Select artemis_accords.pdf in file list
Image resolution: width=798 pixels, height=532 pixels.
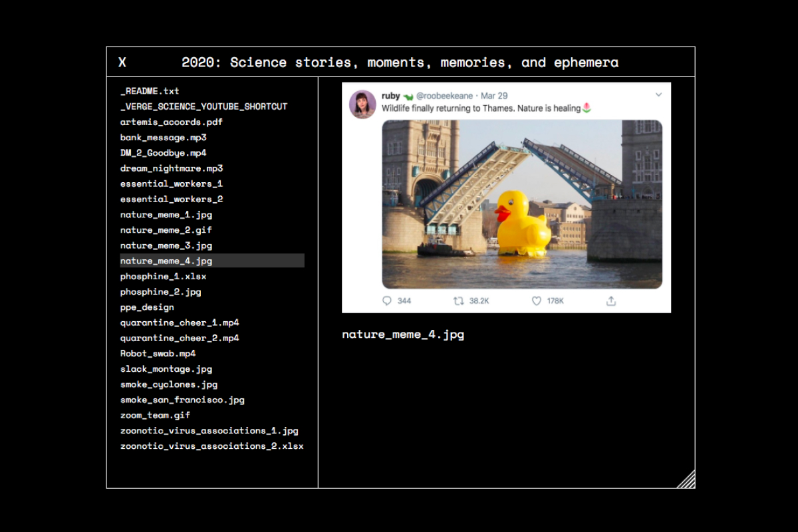coord(172,122)
